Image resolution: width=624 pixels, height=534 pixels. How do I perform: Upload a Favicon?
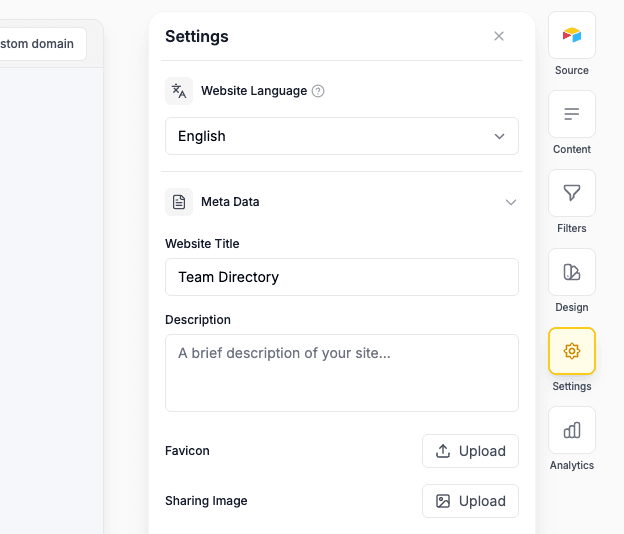(x=470, y=451)
